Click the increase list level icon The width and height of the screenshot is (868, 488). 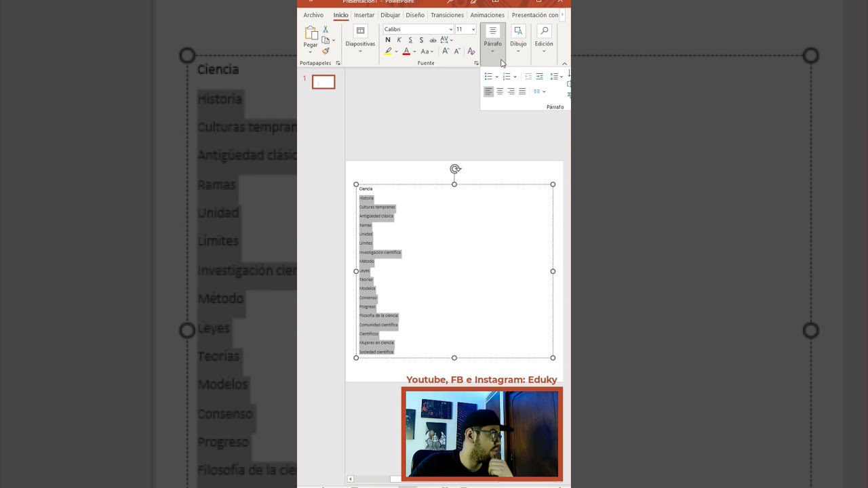[540, 77]
